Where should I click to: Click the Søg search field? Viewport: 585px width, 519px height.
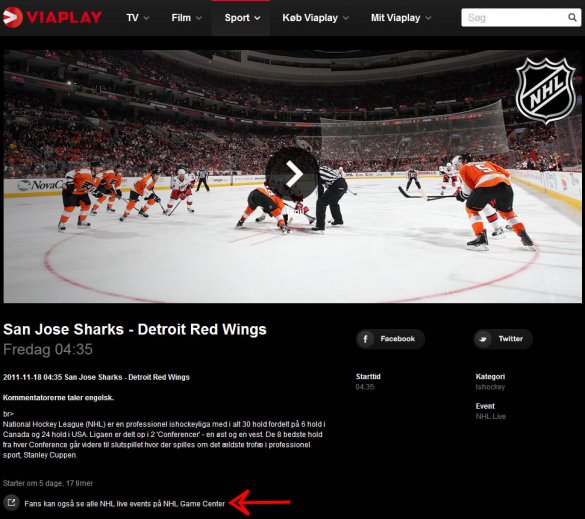(x=515, y=18)
